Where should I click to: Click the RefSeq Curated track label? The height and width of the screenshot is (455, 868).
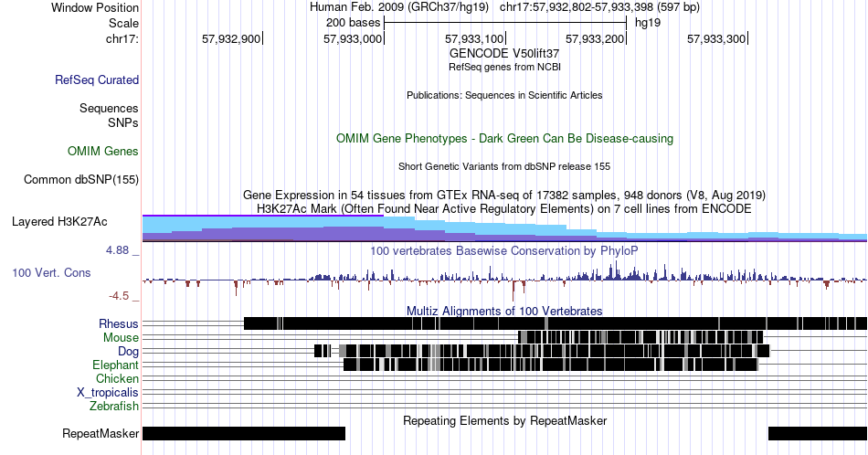point(97,79)
